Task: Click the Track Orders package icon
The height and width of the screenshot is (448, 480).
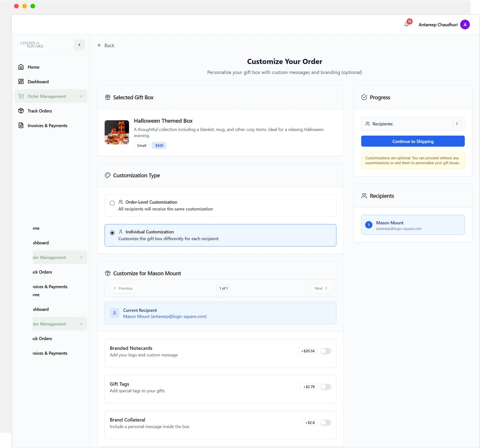Action: [x=21, y=111]
